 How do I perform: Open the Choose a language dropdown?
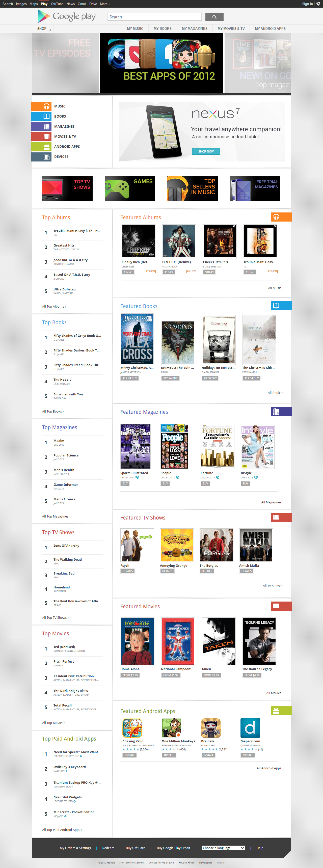point(223,848)
